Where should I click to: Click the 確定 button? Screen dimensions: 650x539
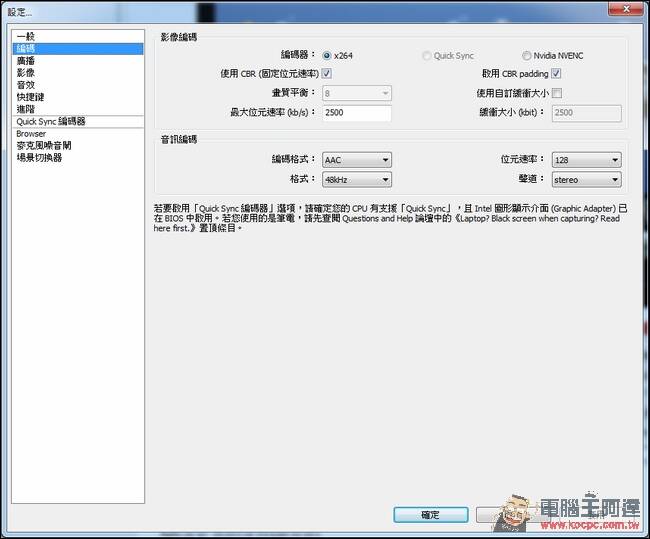pyautogui.click(x=431, y=515)
